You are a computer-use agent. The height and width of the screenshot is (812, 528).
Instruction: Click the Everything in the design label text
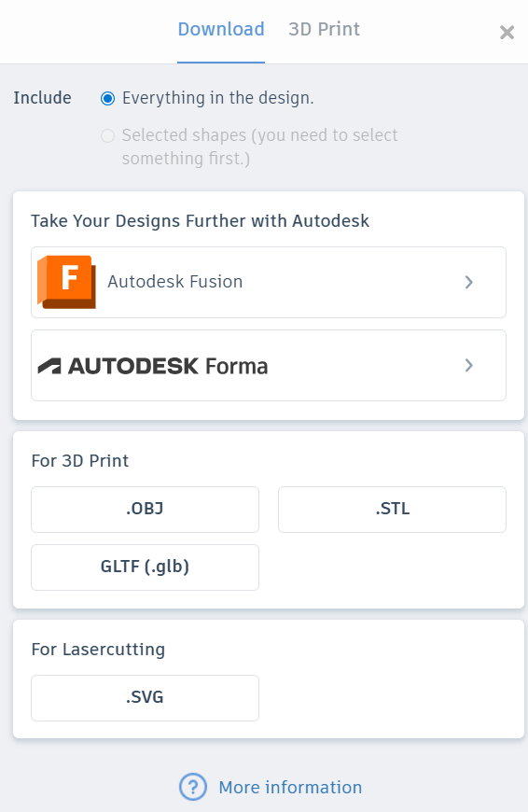click(x=218, y=98)
